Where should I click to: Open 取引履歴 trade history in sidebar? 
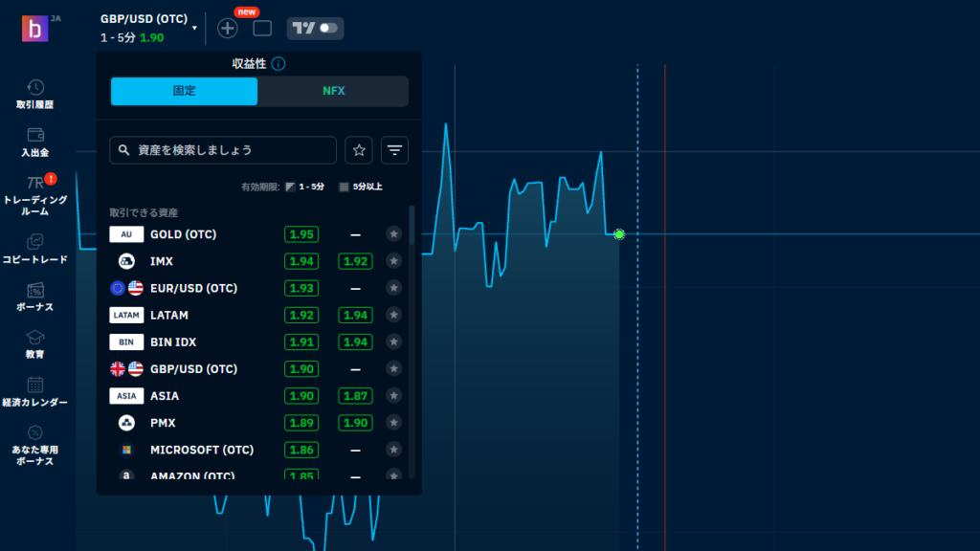(x=34, y=94)
